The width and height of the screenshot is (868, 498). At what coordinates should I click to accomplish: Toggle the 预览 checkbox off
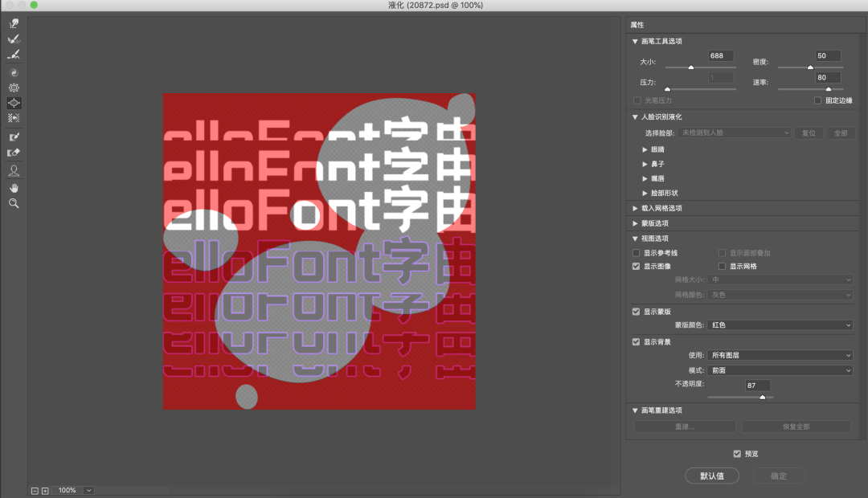[x=738, y=454]
